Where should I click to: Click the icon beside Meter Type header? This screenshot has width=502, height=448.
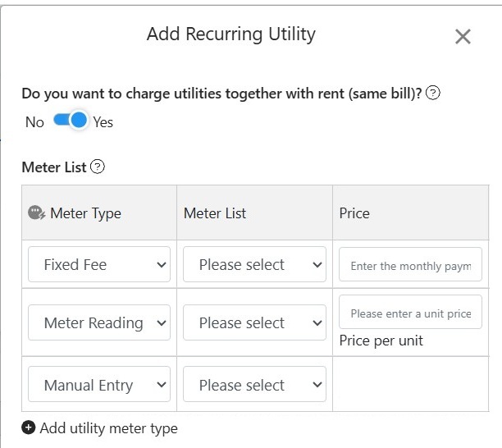pyautogui.click(x=37, y=213)
